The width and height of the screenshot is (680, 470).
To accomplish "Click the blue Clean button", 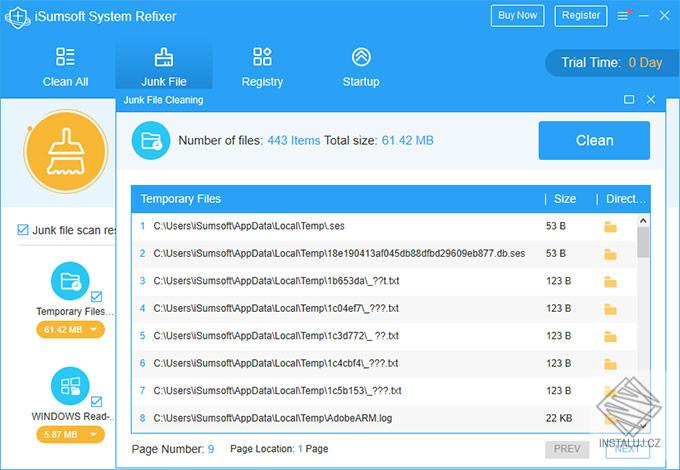I will point(594,140).
